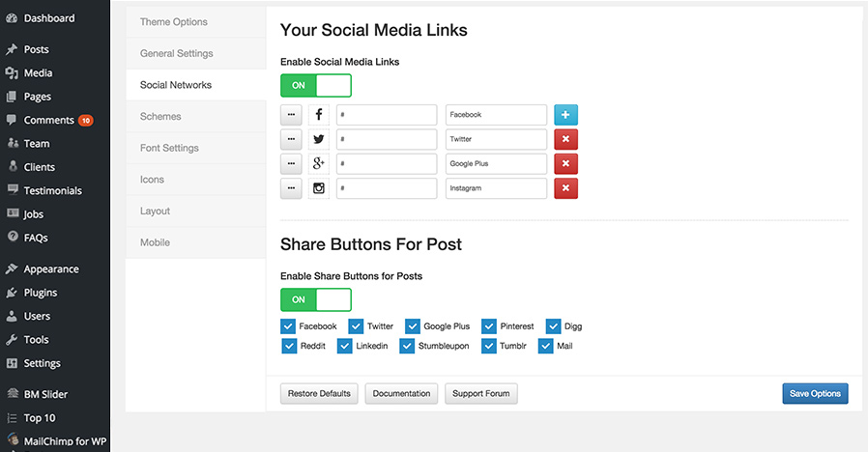
Task: Click the Twitter row drag handle button
Action: 291,139
